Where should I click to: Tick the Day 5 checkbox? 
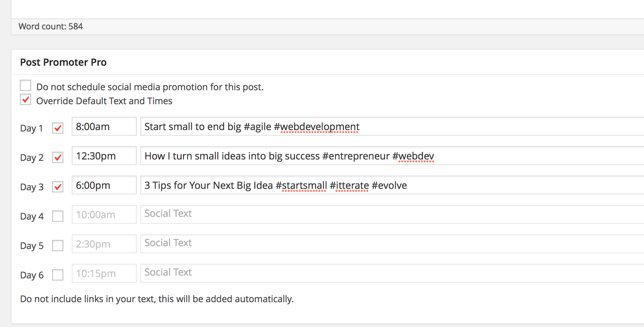tap(58, 246)
